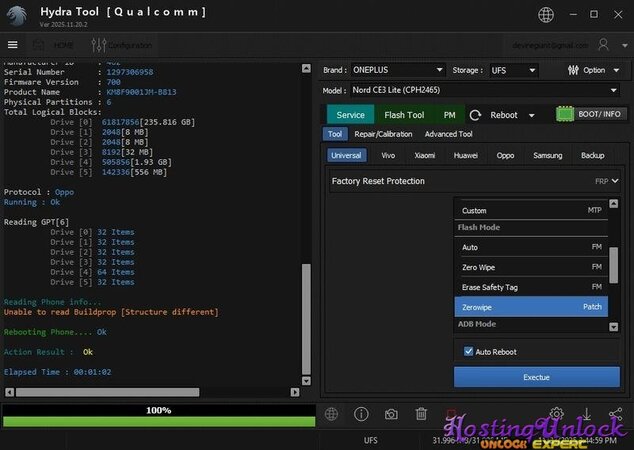Click the download arrow icon
Image resolution: width=634 pixels, height=450 pixels.
coord(586,414)
